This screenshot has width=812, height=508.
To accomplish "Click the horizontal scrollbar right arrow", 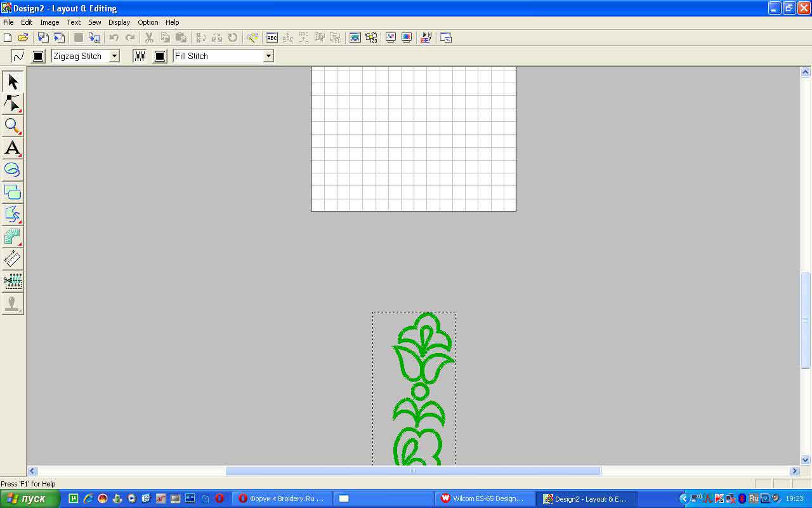I will 794,471.
